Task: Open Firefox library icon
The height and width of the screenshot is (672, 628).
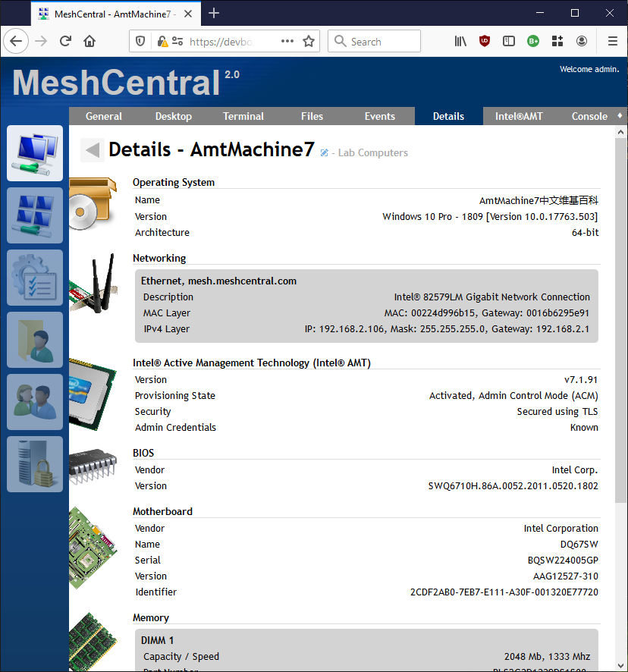Action: click(x=460, y=41)
